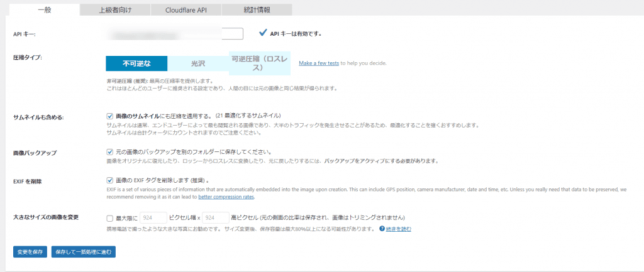This screenshot has height=272, width=644.
Task: Open the Make a few tests link
Action: (319, 63)
